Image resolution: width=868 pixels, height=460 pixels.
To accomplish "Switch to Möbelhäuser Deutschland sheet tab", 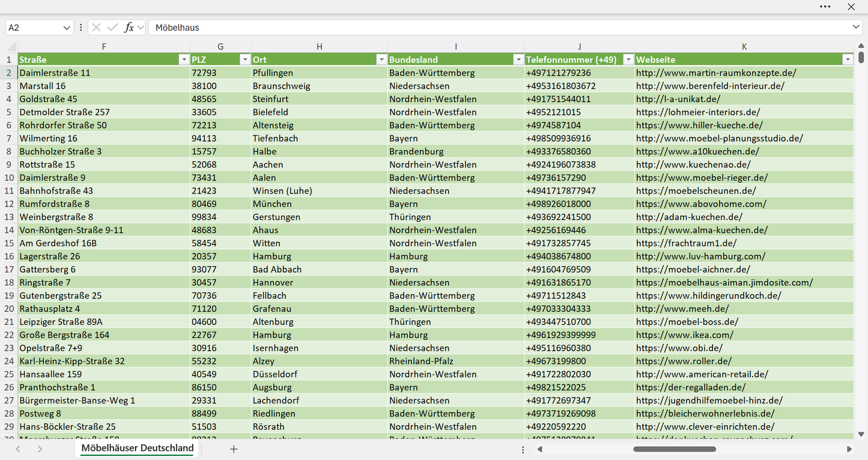I will coord(138,448).
